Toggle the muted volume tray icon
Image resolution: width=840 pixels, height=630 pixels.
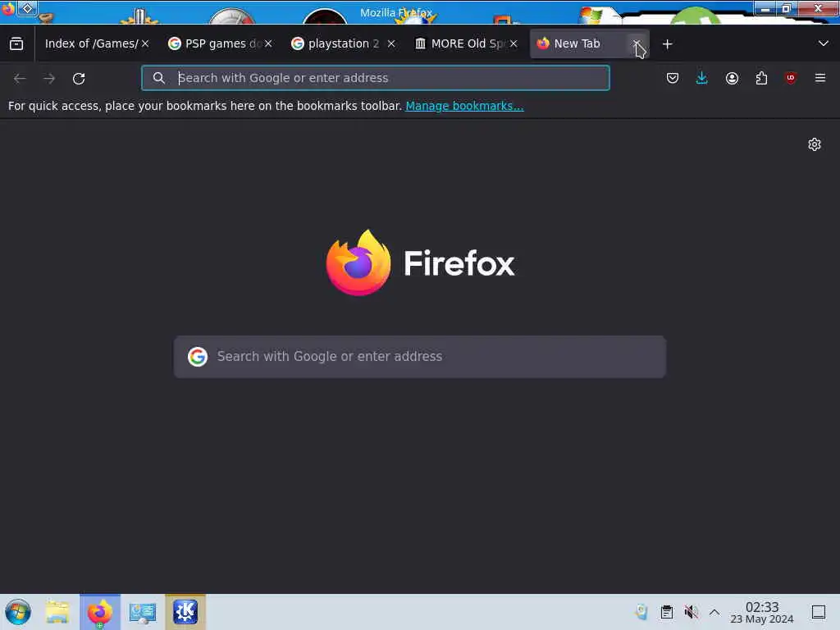pyautogui.click(x=691, y=612)
